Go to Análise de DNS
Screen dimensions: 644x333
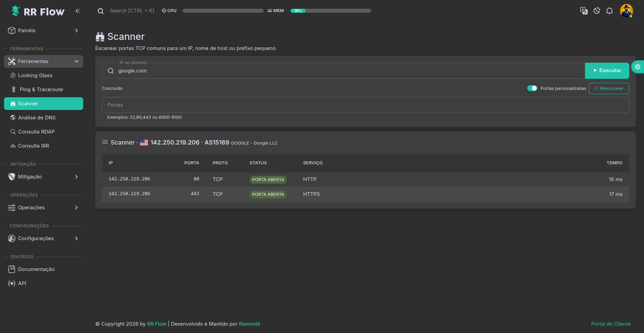pos(37,118)
